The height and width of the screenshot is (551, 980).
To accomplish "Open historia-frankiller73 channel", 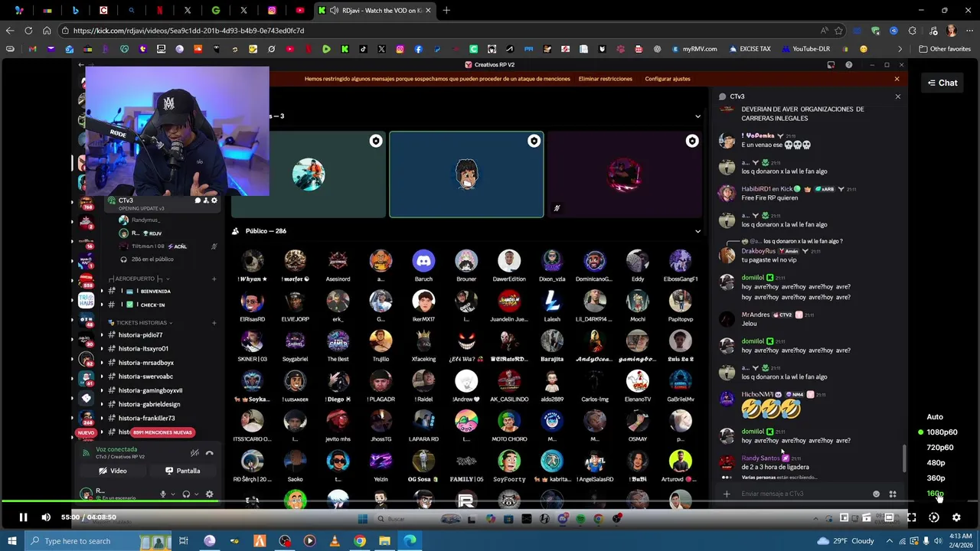I will [x=146, y=419].
